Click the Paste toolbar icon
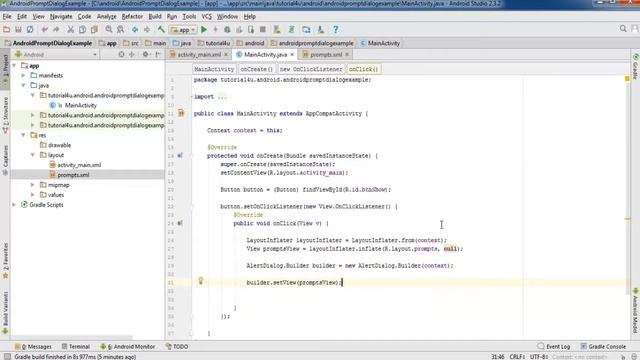The image size is (640, 360). 94,29
